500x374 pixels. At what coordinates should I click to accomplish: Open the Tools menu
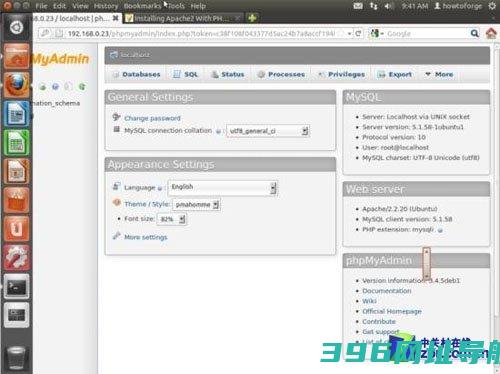click(x=176, y=6)
